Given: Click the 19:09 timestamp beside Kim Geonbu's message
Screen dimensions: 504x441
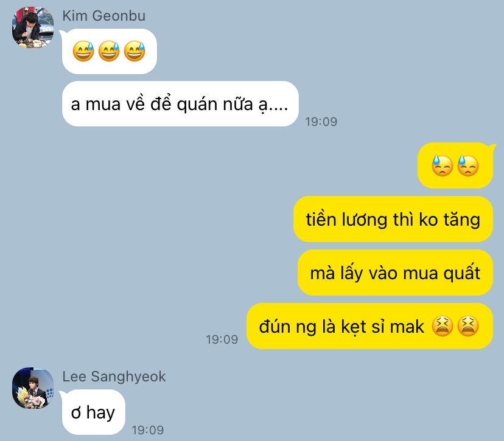Looking at the screenshot, I should click(321, 122).
